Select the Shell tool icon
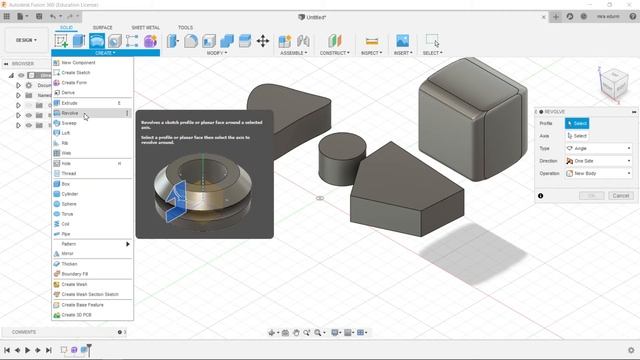Image resolution: width=640 pixels, height=360 pixels. click(209, 41)
